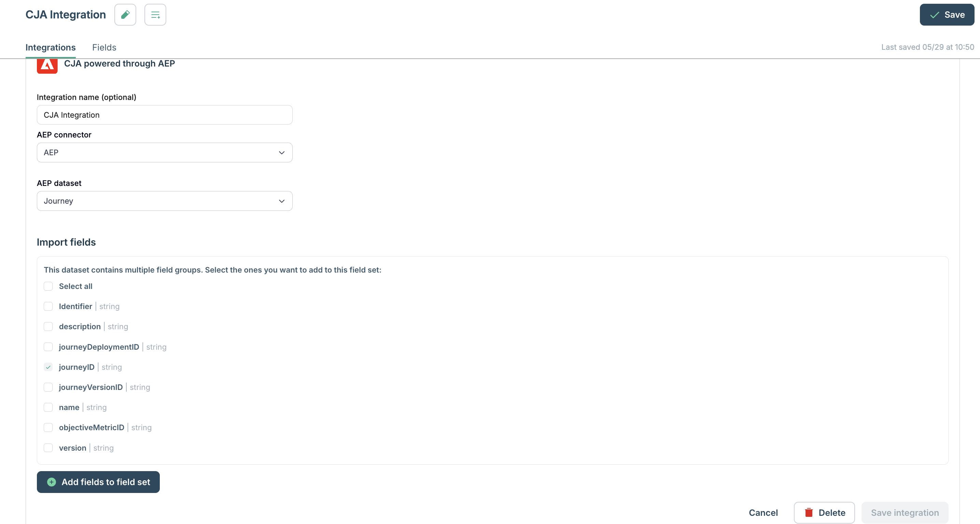Open the AEP connector dropdown
Screen dimensions: 980x524
tap(164, 152)
